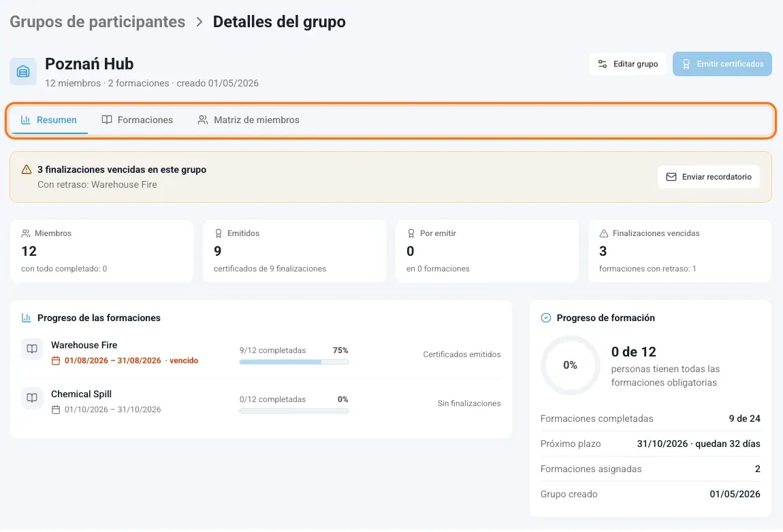The image size is (783, 532).
Task: Switch to the Formaciones tab
Action: click(x=138, y=120)
